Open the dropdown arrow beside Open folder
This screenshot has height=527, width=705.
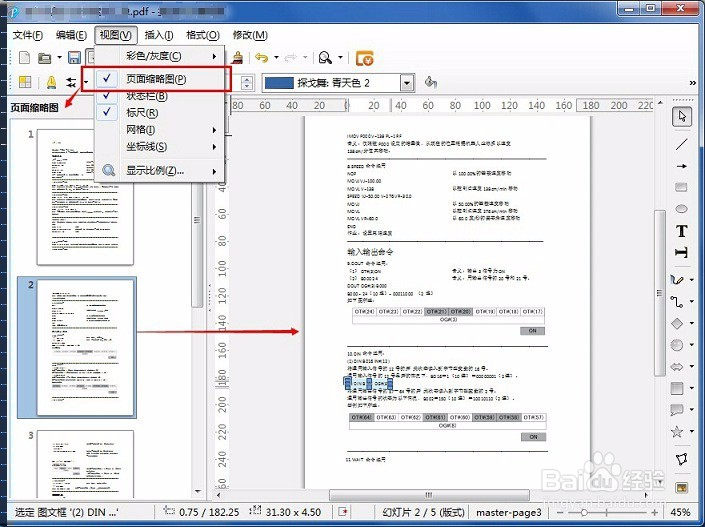point(59,58)
